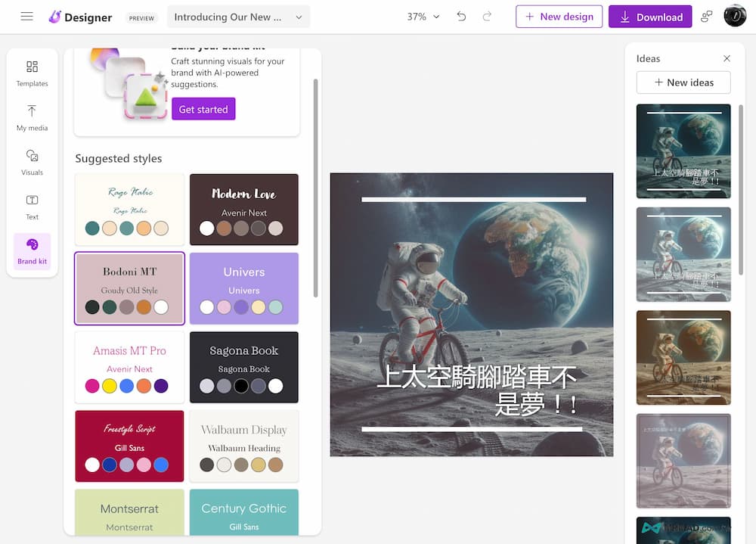Screen dimensions: 756x544
Task: Download the design
Action: tap(650, 17)
